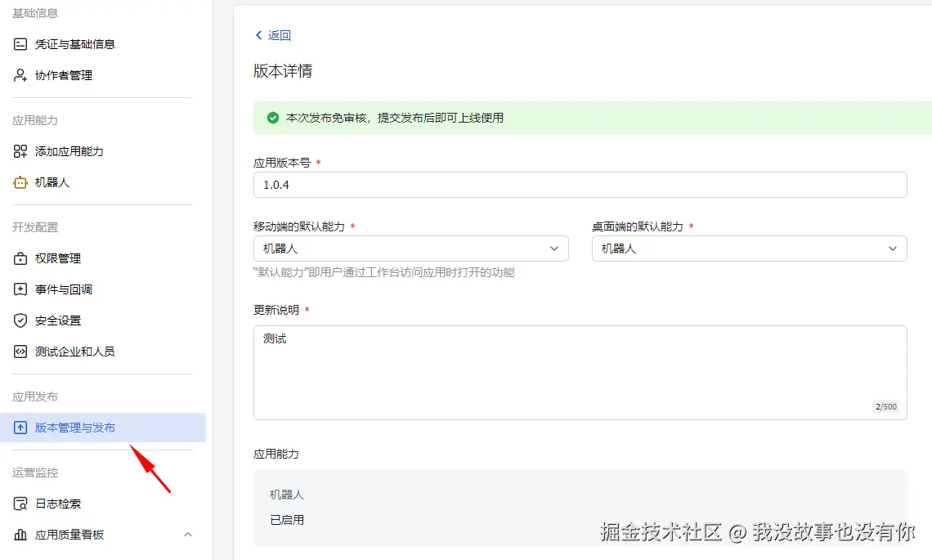Click the 测试企业和人员 code icon
This screenshot has height=560, width=932.
pyautogui.click(x=20, y=352)
